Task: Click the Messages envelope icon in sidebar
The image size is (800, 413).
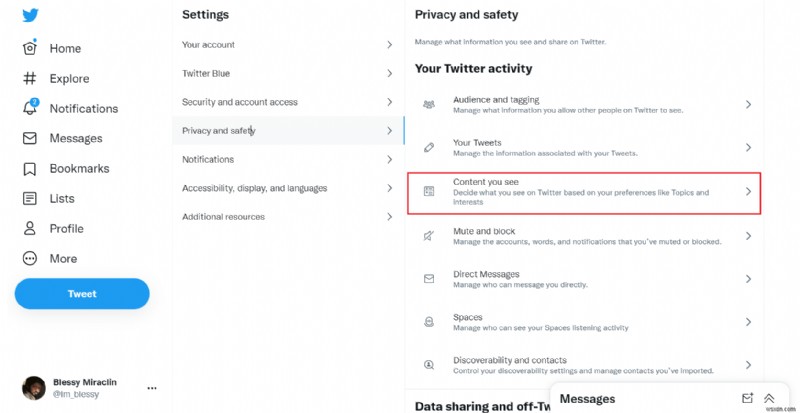Action: [30, 138]
